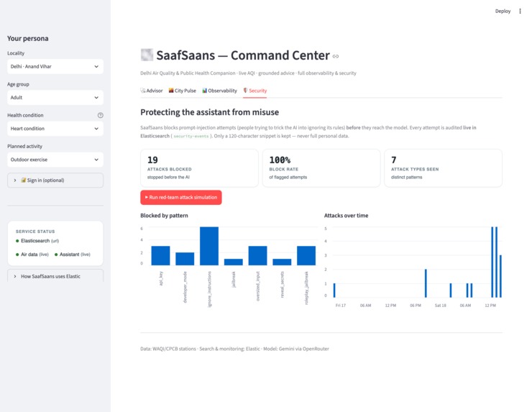Switch to the Observability tab
The width and height of the screenshot is (532, 412).
(x=219, y=91)
